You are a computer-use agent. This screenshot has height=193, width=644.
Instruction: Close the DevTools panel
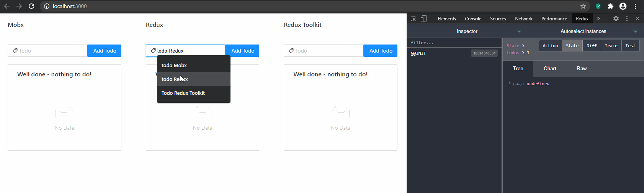point(637,18)
